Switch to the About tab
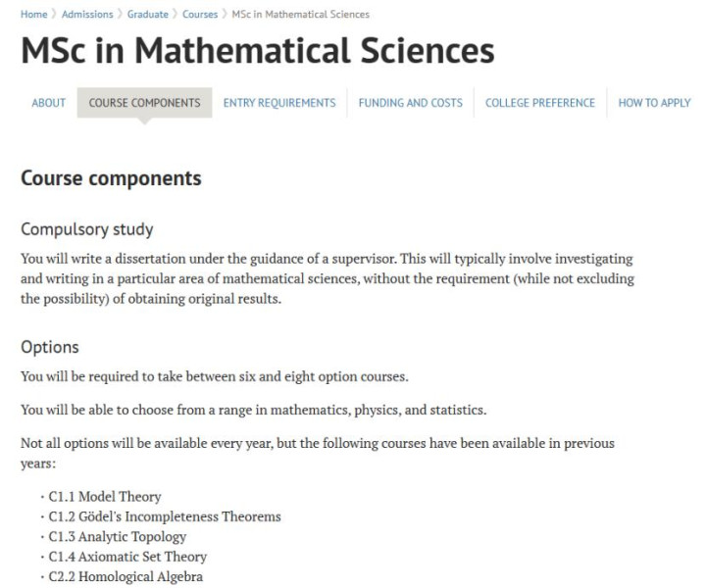 [x=49, y=103]
